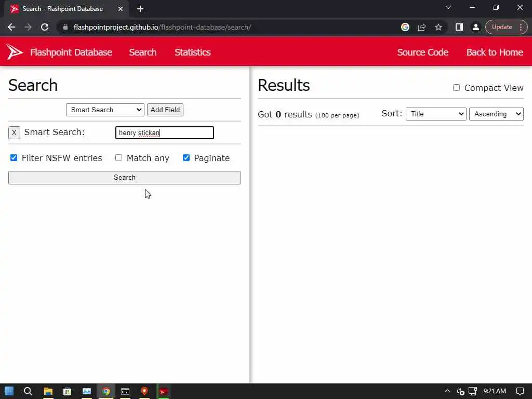The width and height of the screenshot is (532, 399).
Task: Enable the Compact View checkbox
Action: [x=456, y=87]
